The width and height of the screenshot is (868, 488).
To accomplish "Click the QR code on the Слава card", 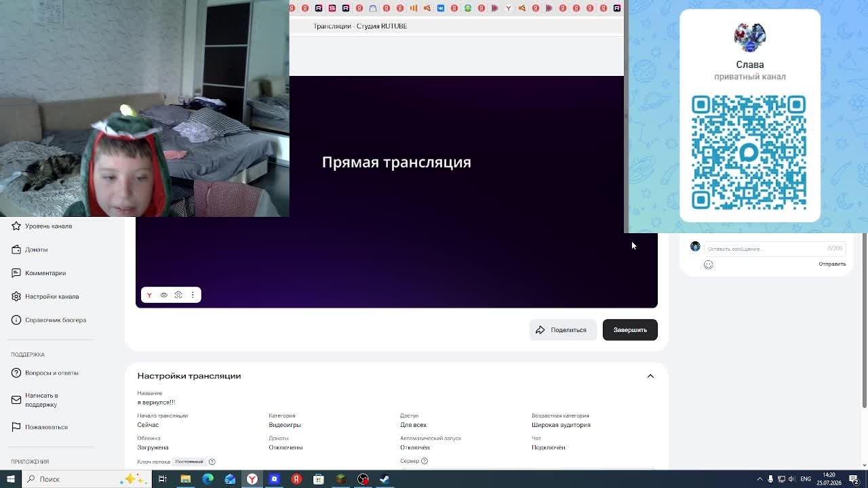I will pyautogui.click(x=749, y=152).
